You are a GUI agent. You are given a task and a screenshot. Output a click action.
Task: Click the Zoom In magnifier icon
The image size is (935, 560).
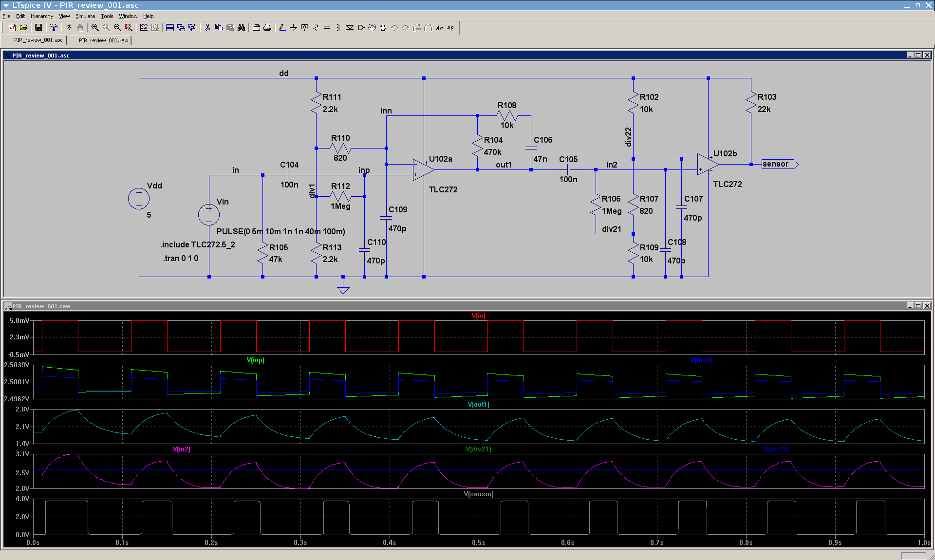click(95, 28)
